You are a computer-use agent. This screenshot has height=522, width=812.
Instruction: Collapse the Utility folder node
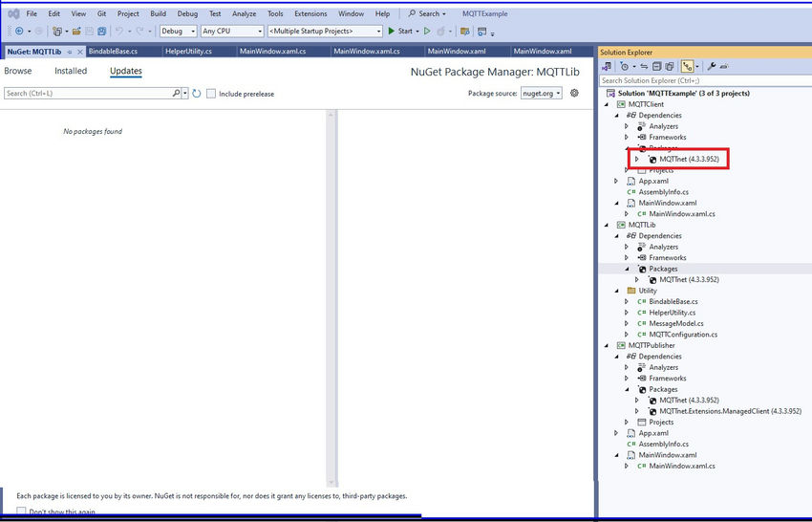point(617,291)
